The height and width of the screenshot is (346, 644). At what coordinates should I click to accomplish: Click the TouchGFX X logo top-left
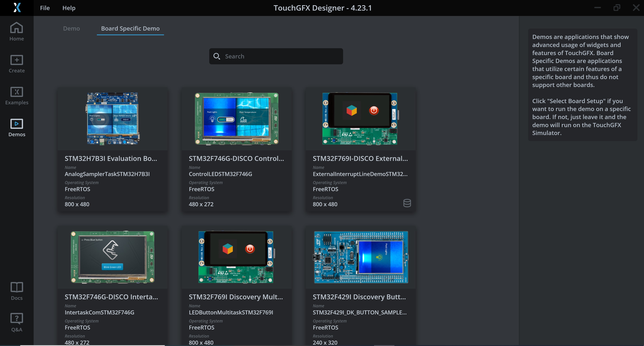(x=17, y=8)
